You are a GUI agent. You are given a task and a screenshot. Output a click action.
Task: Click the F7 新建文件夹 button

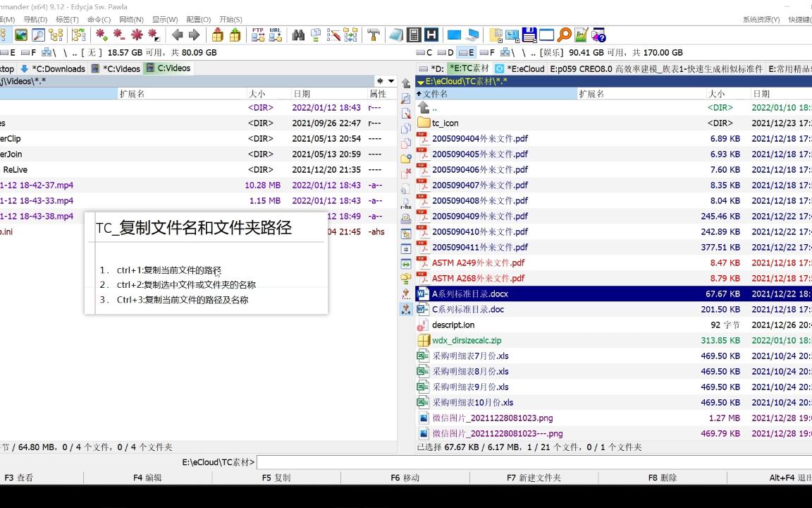[534, 478]
